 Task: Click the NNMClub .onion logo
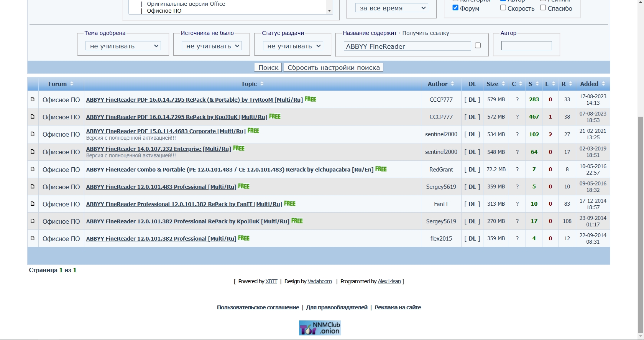(320, 328)
